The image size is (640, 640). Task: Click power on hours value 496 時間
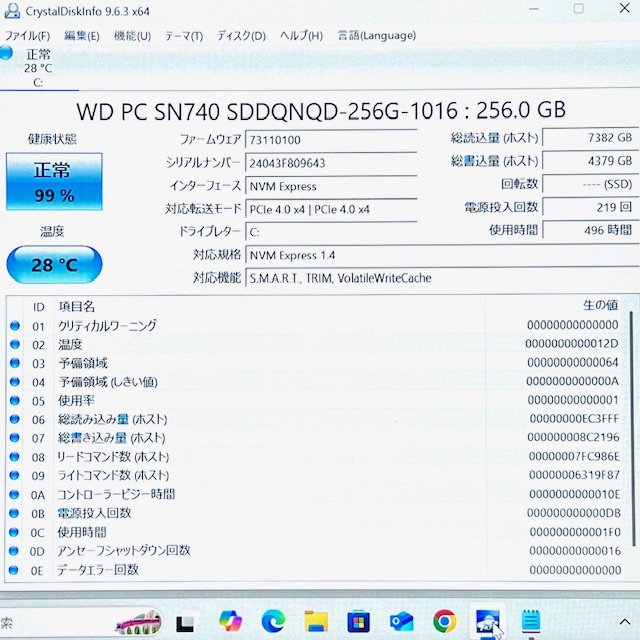[590, 230]
